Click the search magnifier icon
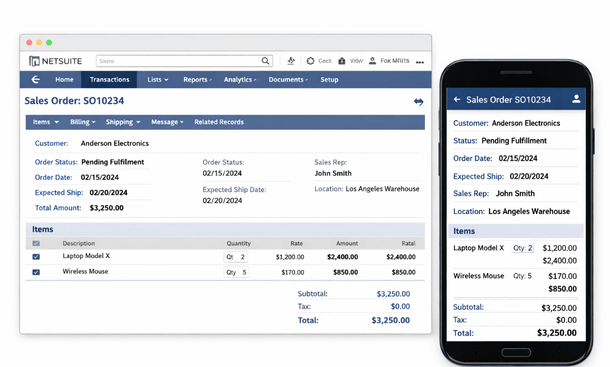The width and height of the screenshot is (610, 367). pos(265,61)
